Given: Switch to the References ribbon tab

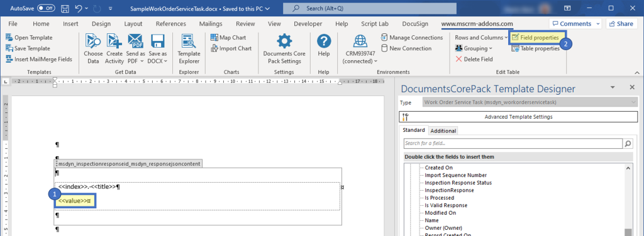Looking at the screenshot, I should [171, 24].
